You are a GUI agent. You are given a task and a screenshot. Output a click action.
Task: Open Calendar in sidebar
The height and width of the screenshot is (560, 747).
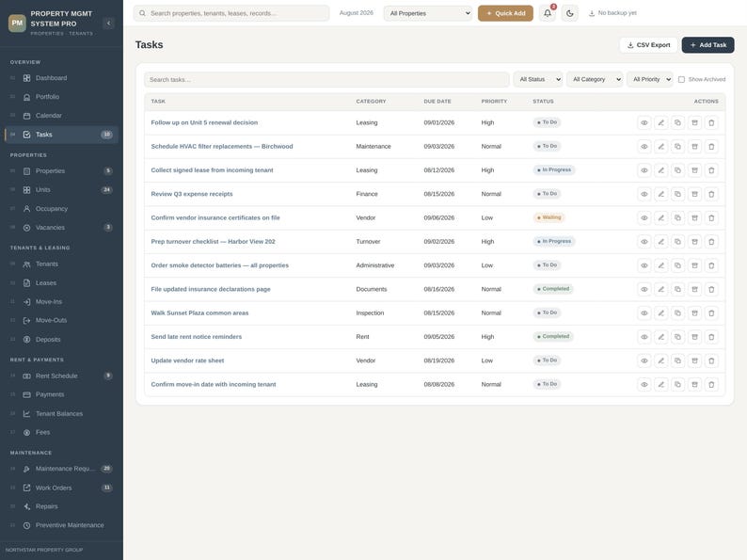coord(61,116)
